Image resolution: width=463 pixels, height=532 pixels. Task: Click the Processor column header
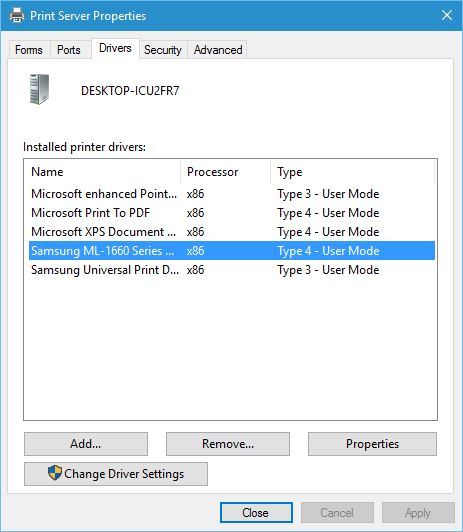[x=226, y=172]
